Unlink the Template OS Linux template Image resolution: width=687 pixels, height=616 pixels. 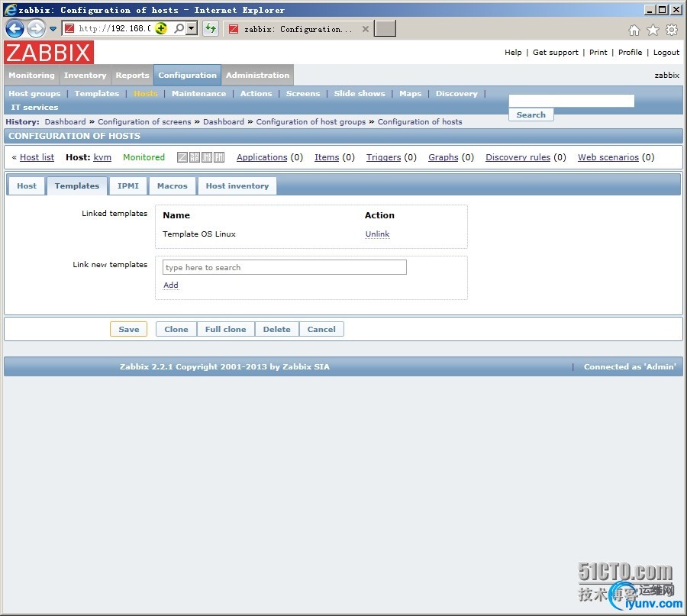tap(377, 234)
